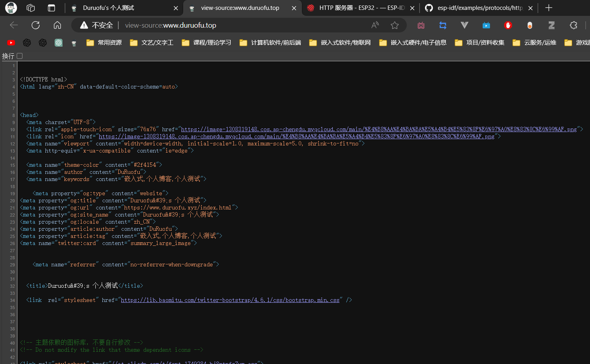Open the browser extensions puzzle icon
Viewport: 590px width, 364px height.
573,25
